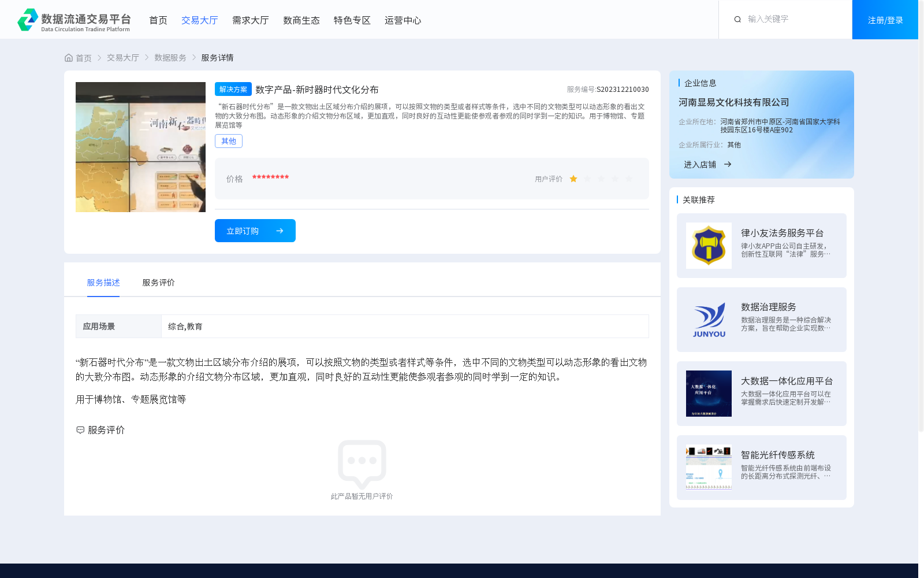The image size is (924, 578).
Task: Click the first rating star
Action: point(573,179)
